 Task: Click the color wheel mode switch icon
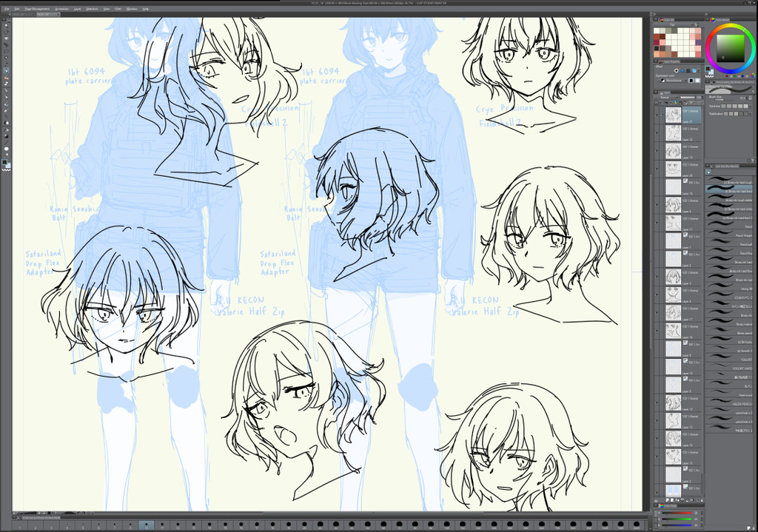[x=753, y=75]
